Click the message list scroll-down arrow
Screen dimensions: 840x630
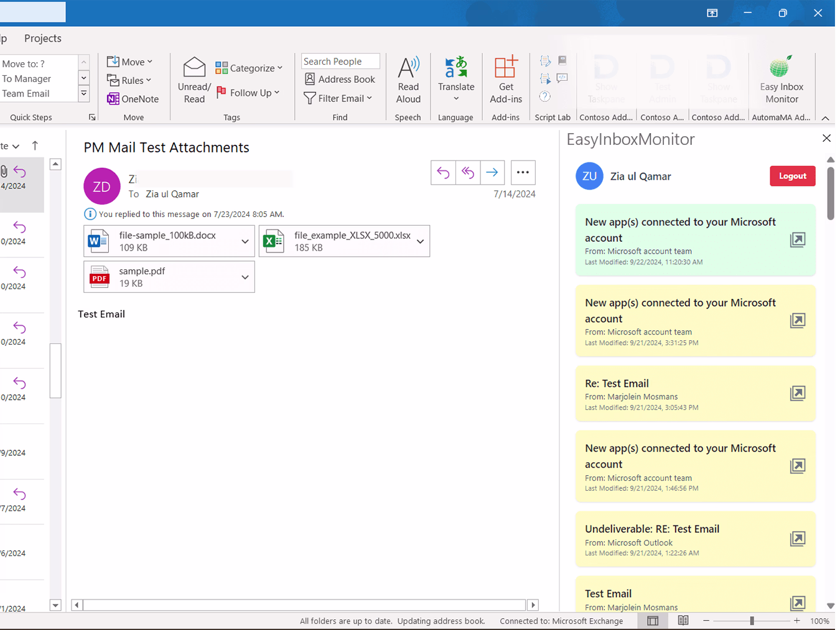[55, 605]
